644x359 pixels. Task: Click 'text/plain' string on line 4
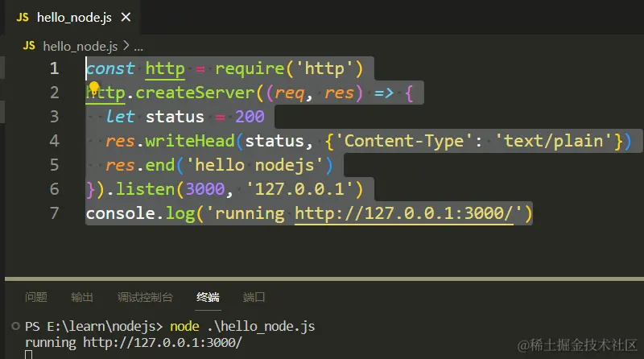coord(554,141)
